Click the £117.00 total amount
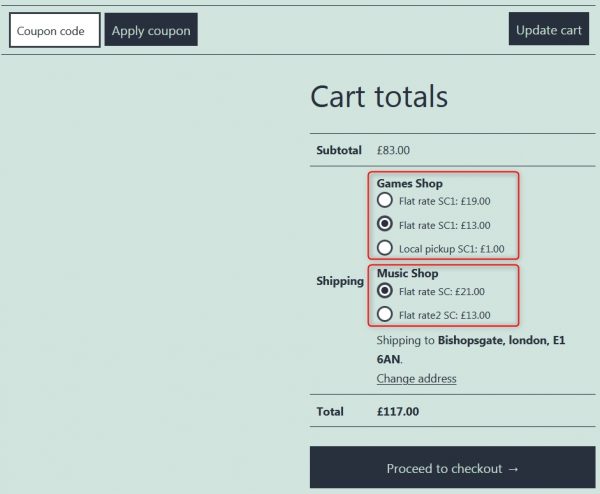The image size is (600, 494). 398,411
